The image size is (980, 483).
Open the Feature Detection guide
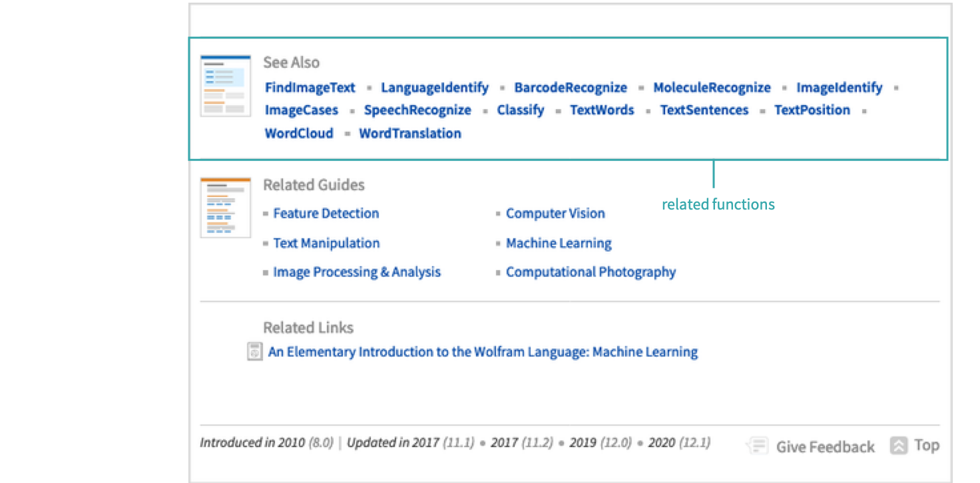[326, 214]
